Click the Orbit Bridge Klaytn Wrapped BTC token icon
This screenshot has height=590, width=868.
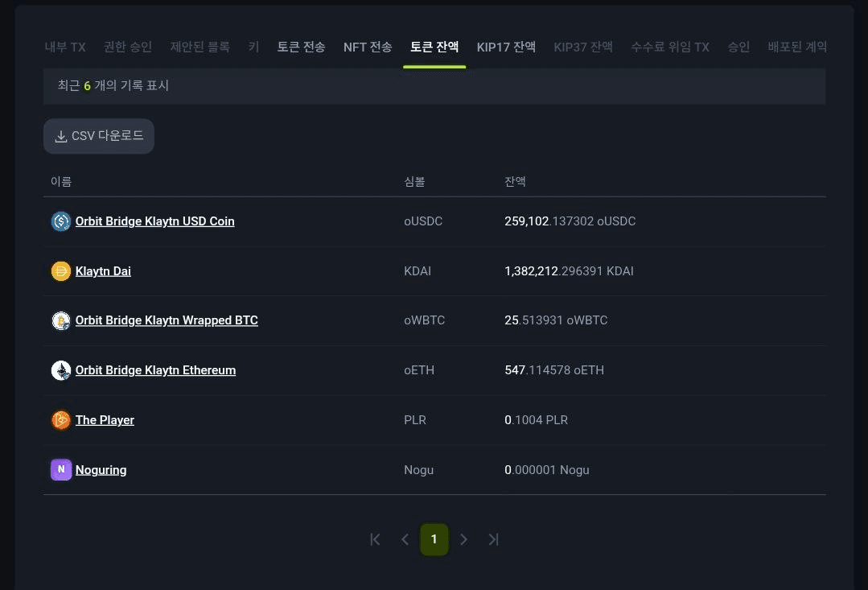point(61,321)
